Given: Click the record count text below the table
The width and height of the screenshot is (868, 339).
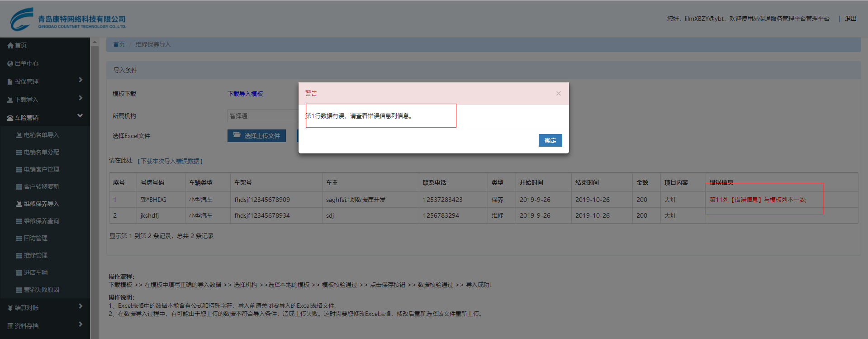Looking at the screenshot, I should [161, 236].
